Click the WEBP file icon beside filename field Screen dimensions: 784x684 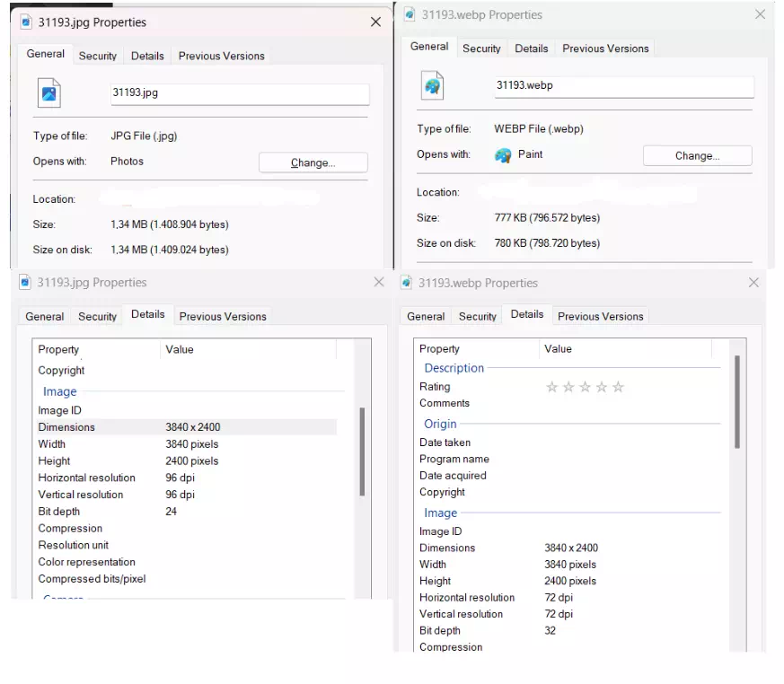click(433, 86)
